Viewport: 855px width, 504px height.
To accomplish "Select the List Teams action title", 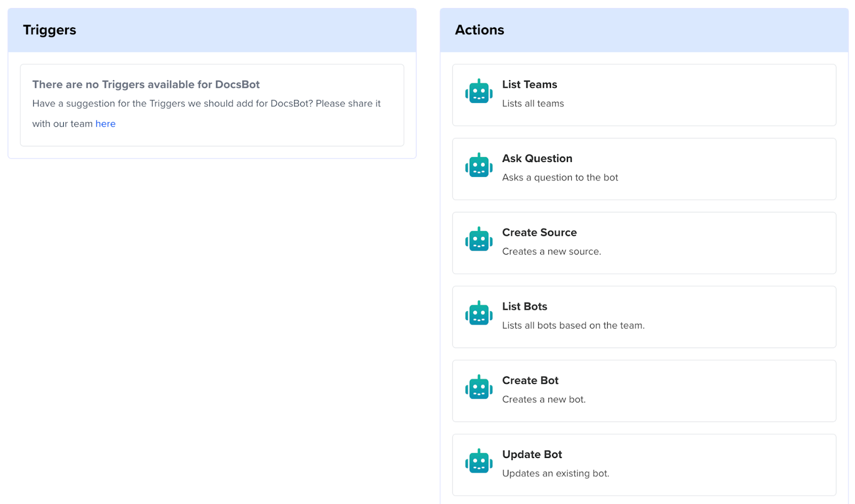I will click(x=530, y=84).
